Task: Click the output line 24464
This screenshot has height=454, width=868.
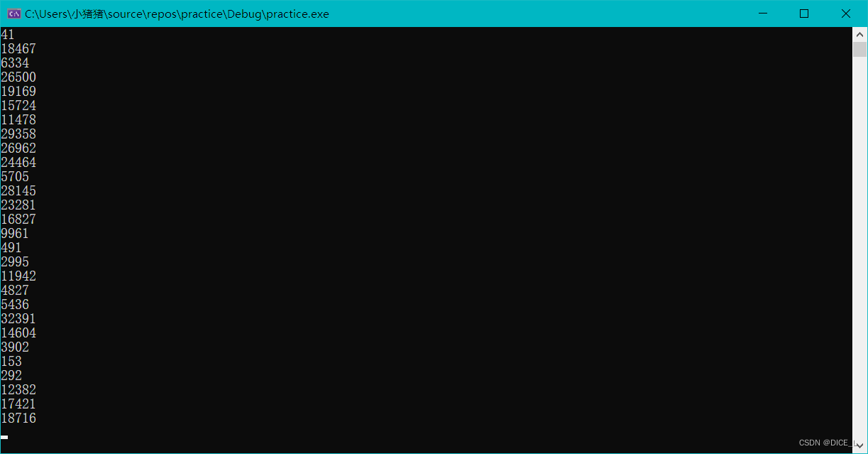Action: coord(18,163)
